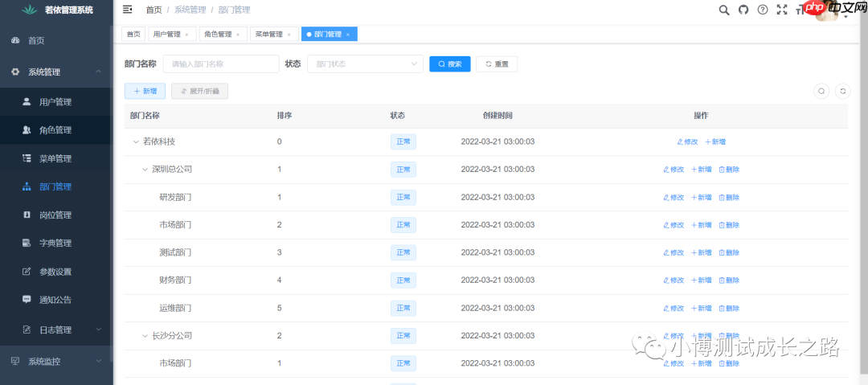The height and width of the screenshot is (385, 868).
Task: Select the 部门管理 tab
Action: tap(328, 35)
